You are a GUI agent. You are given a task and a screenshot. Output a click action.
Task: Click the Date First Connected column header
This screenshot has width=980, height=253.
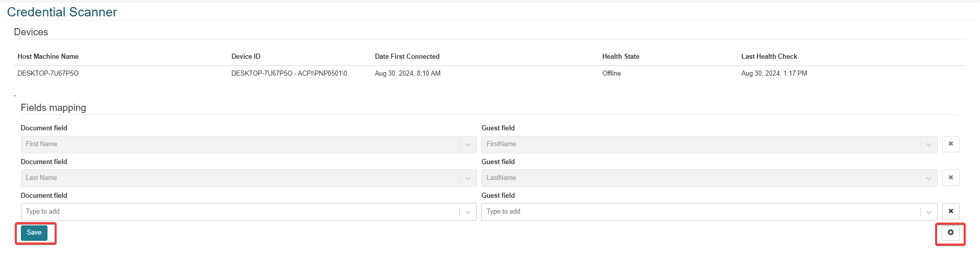coord(407,57)
